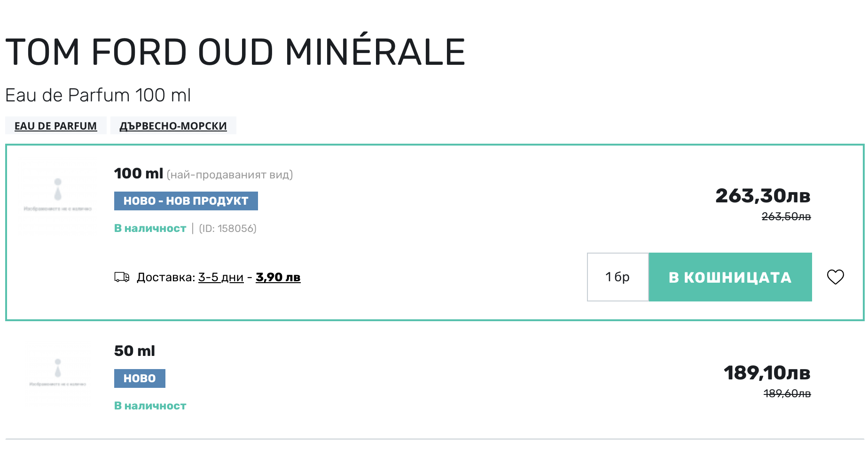Image resolution: width=868 pixels, height=455 pixels.
Task: Click the quantity field showing 1 бр
Action: click(618, 277)
